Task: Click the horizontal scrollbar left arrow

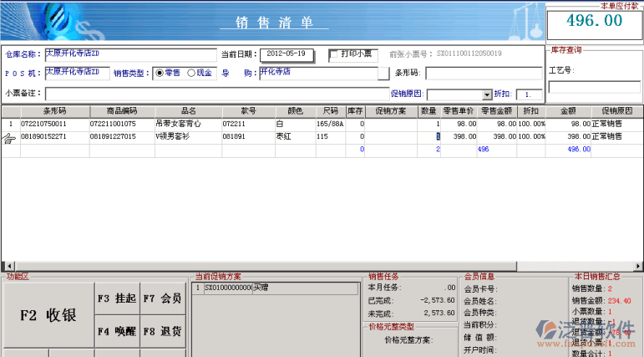Action: point(5,265)
